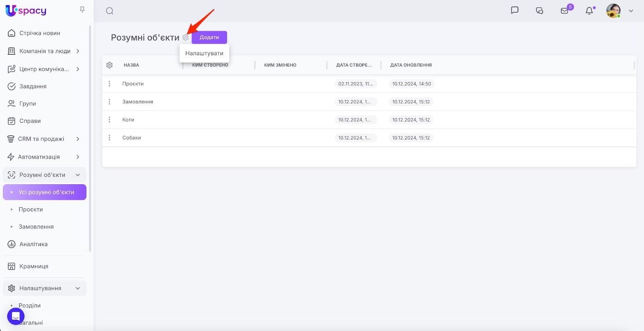The height and width of the screenshot is (331, 644).
Task: Open three-dot menu for Проєкти row
Action: click(x=109, y=84)
